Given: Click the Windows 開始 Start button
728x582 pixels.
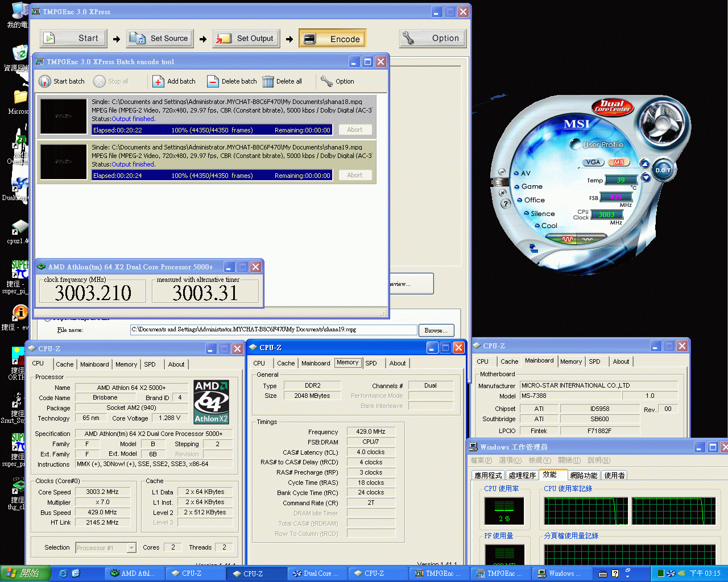Looking at the screenshot, I should click(26, 573).
